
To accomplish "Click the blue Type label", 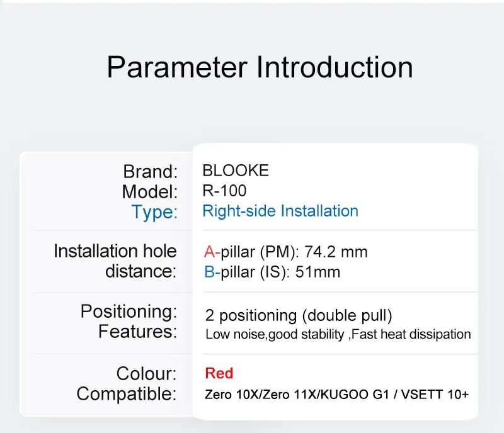I will (x=154, y=212).
